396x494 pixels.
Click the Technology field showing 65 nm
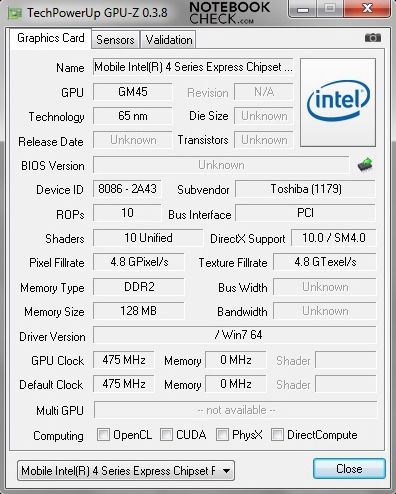pyautogui.click(x=133, y=116)
